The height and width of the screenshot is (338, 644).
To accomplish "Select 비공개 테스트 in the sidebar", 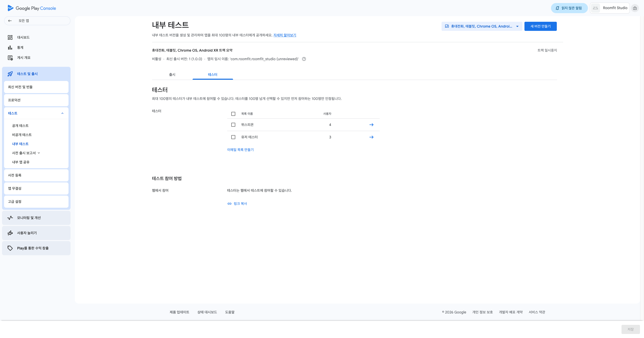I will coord(22,135).
